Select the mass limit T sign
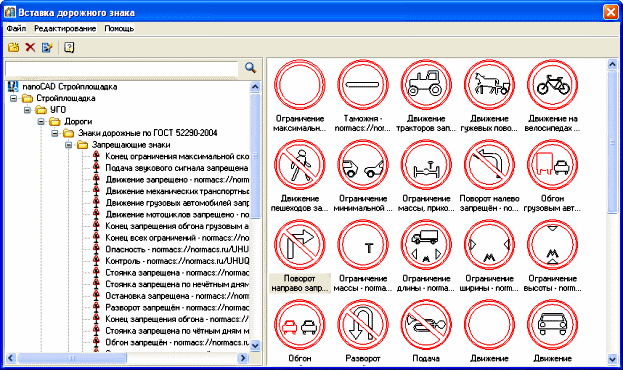Image resolution: width=623 pixels, height=370 pixels. pyautogui.click(x=362, y=245)
